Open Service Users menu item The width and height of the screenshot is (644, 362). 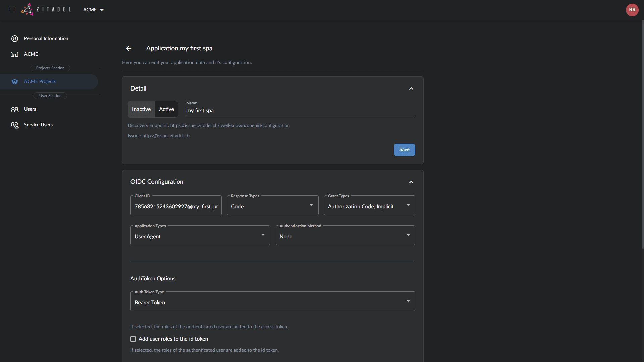[x=38, y=125]
